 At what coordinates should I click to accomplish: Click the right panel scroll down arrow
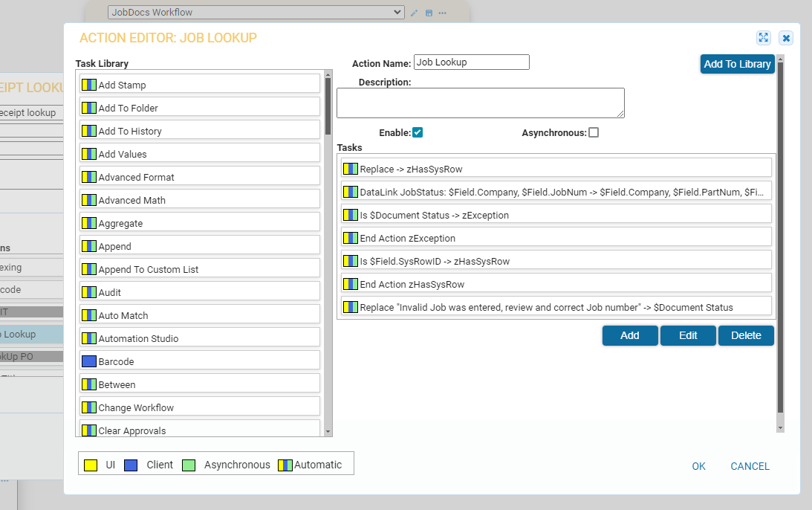(780, 429)
